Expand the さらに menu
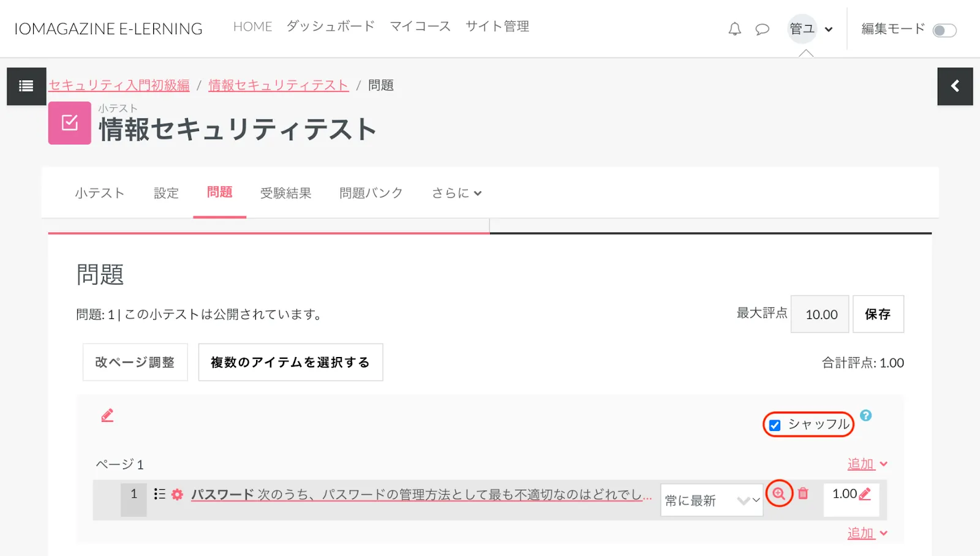The height and width of the screenshot is (556, 980). click(x=456, y=193)
